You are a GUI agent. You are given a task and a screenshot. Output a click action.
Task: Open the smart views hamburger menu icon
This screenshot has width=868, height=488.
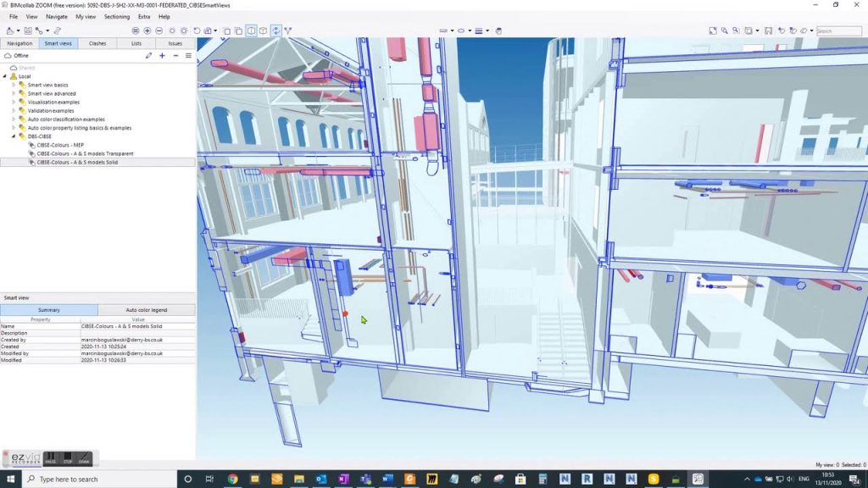click(x=188, y=56)
